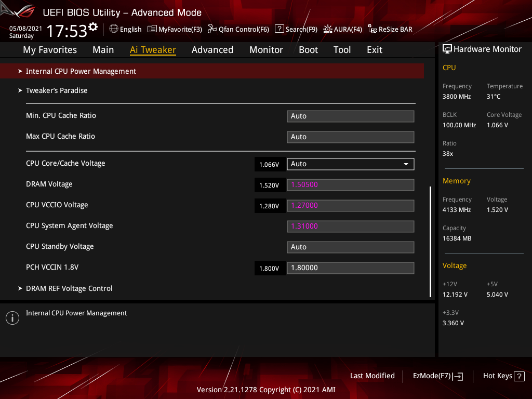Screen dimensions: 532x399
Task: Click the Min. CPU Cache Ratio field
Action: [x=351, y=116]
